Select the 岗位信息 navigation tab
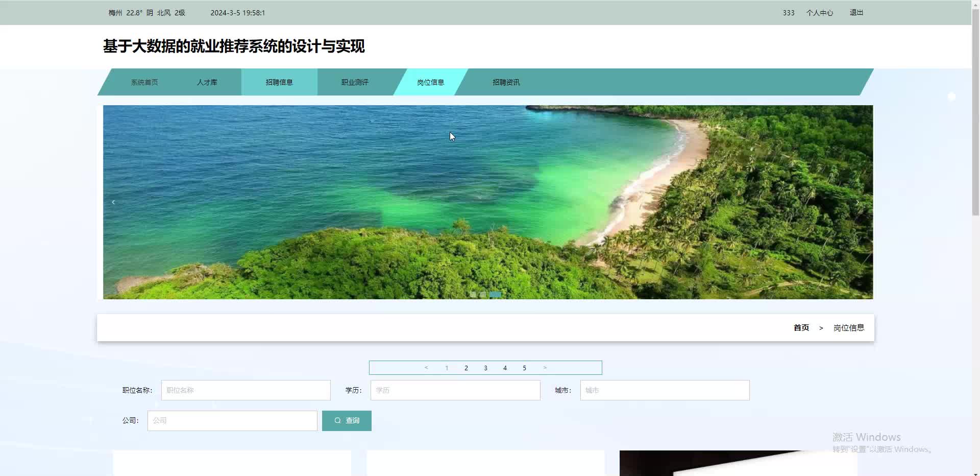The height and width of the screenshot is (476, 980). tap(430, 82)
